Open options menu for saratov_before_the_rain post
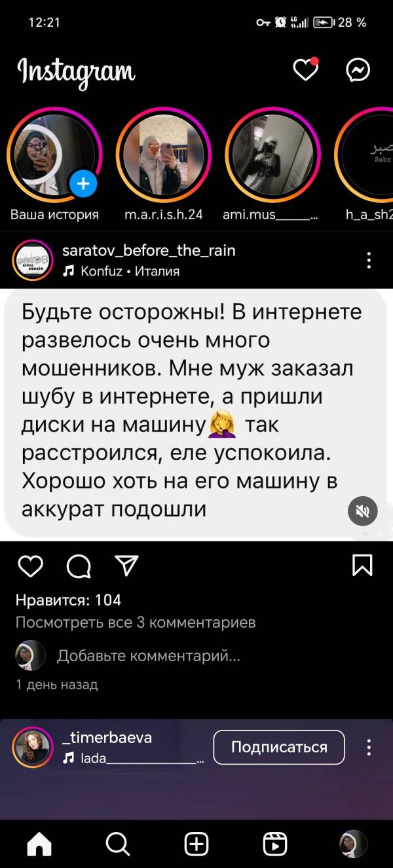 click(369, 260)
